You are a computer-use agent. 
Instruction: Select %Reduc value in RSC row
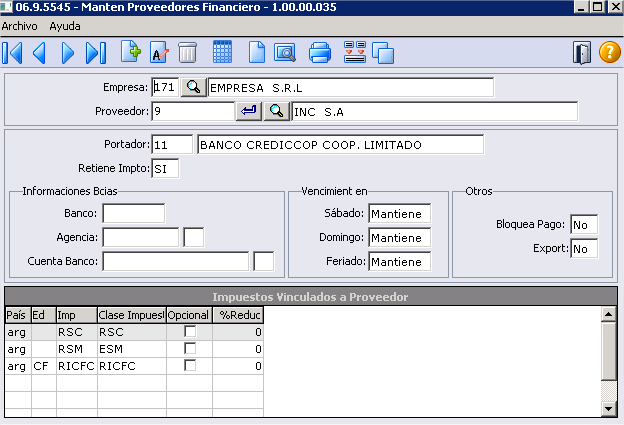point(238,332)
